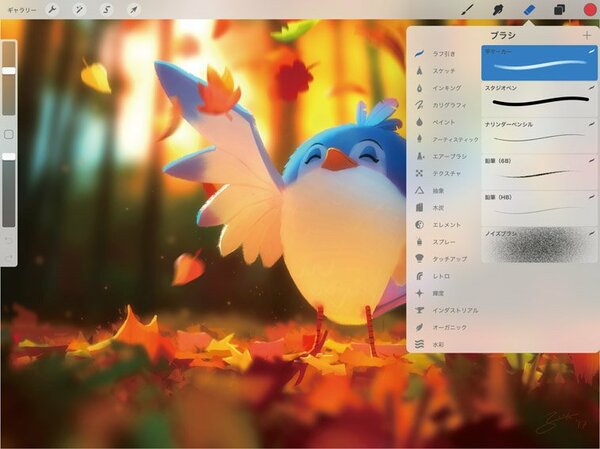Activate the Transform arrow tool
600x449 pixels.
133,9
